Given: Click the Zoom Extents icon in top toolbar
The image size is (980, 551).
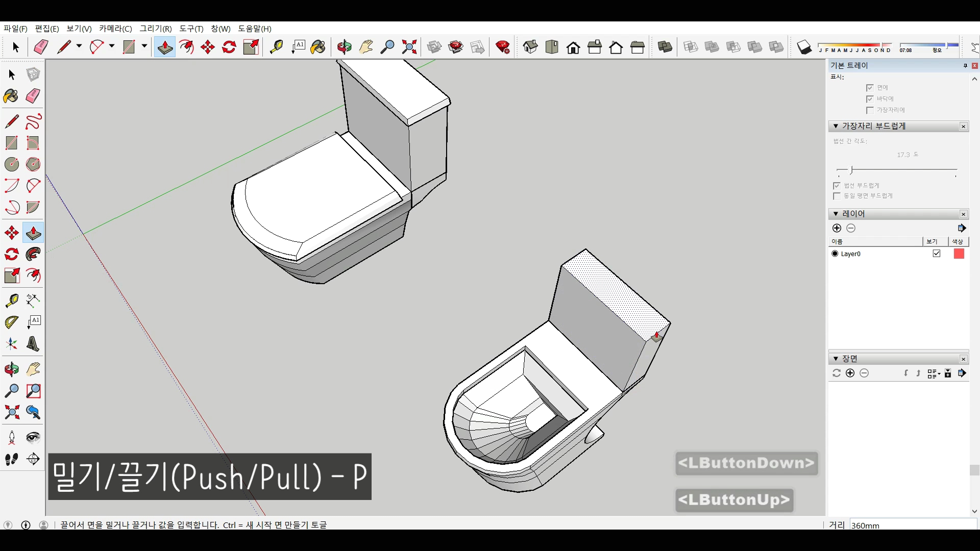Looking at the screenshot, I should tap(409, 47).
